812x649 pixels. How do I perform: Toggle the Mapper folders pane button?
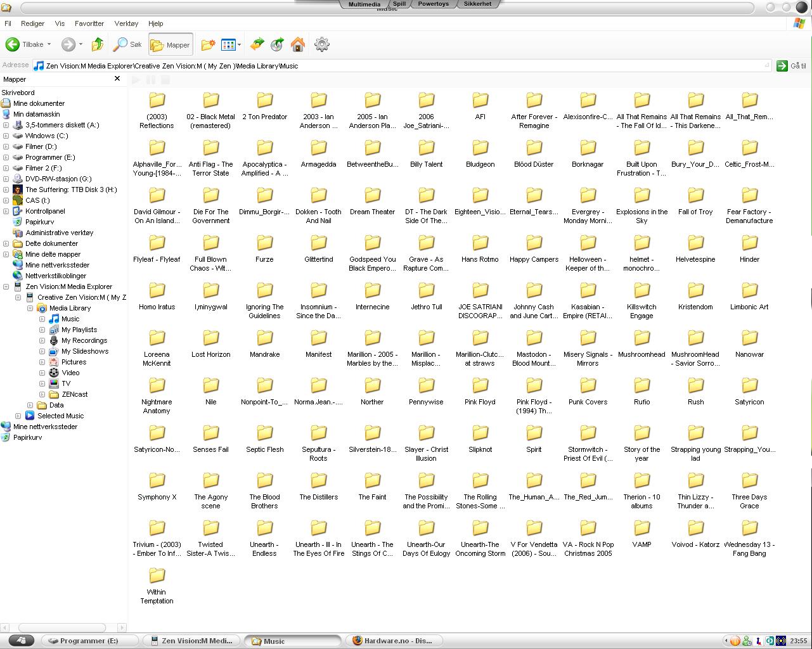[171, 44]
